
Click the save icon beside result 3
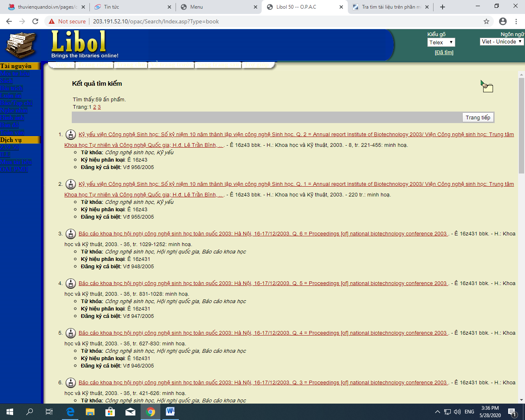(x=71, y=234)
